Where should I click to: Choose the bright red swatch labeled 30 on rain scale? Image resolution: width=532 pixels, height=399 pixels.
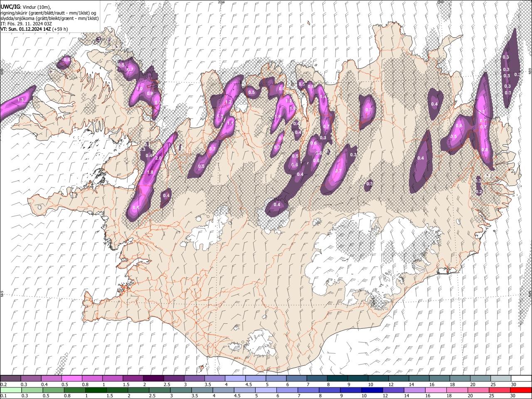[521, 390]
